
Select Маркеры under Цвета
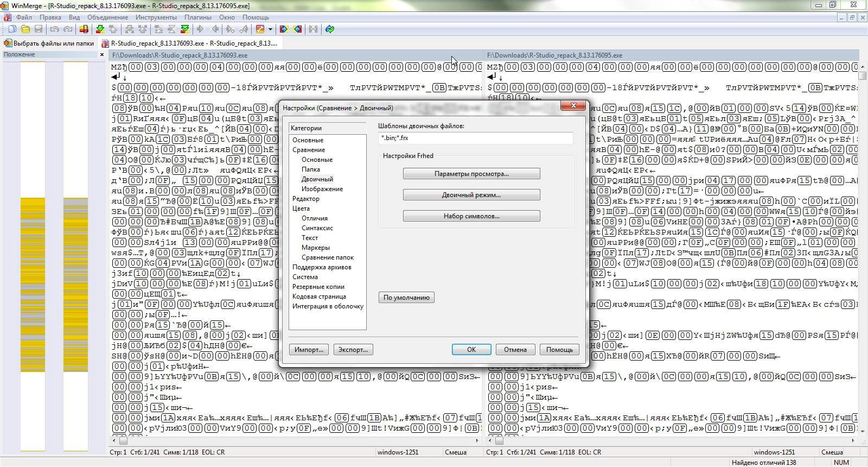pos(316,248)
